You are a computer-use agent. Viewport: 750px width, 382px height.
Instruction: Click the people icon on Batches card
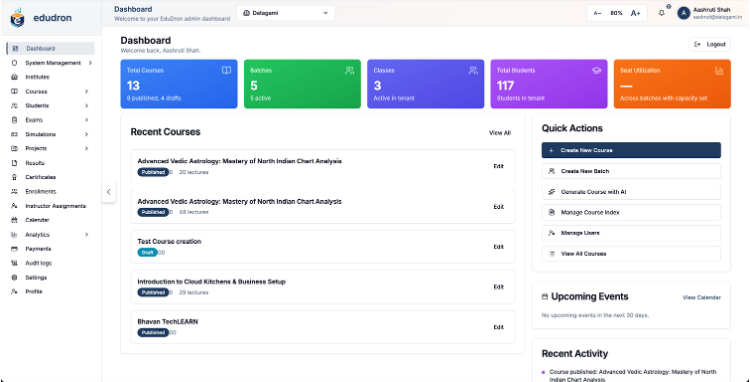pos(350,70)
